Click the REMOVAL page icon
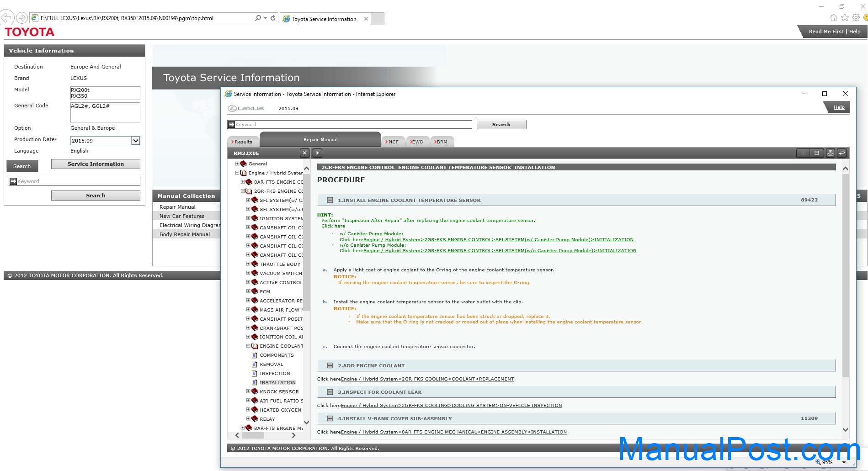 coord(255,364)
